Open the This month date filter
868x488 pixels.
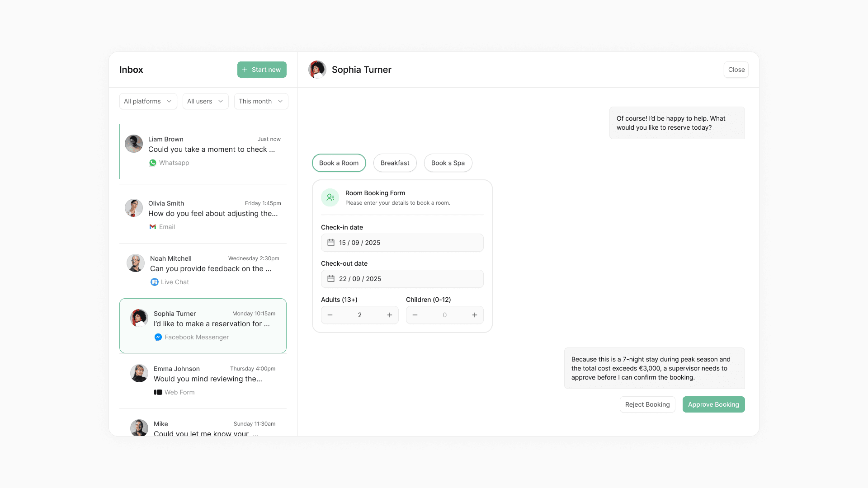[x=261, y=101]
